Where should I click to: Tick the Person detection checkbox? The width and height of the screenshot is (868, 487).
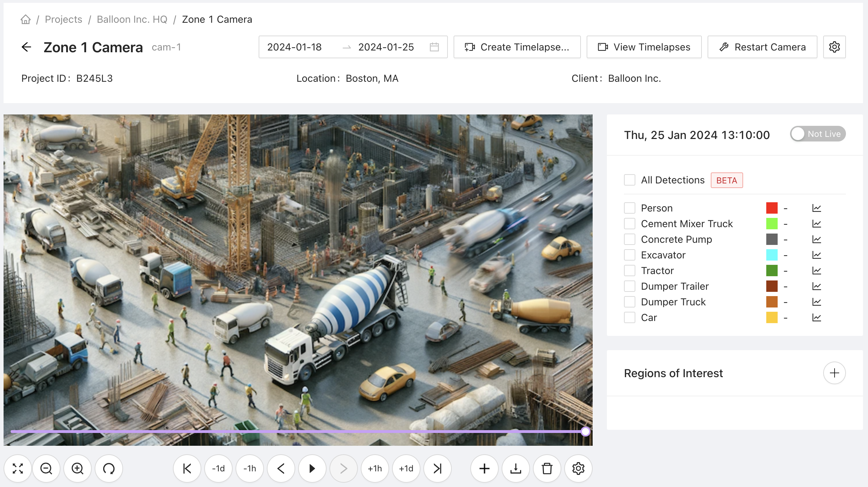click(630, 208)
